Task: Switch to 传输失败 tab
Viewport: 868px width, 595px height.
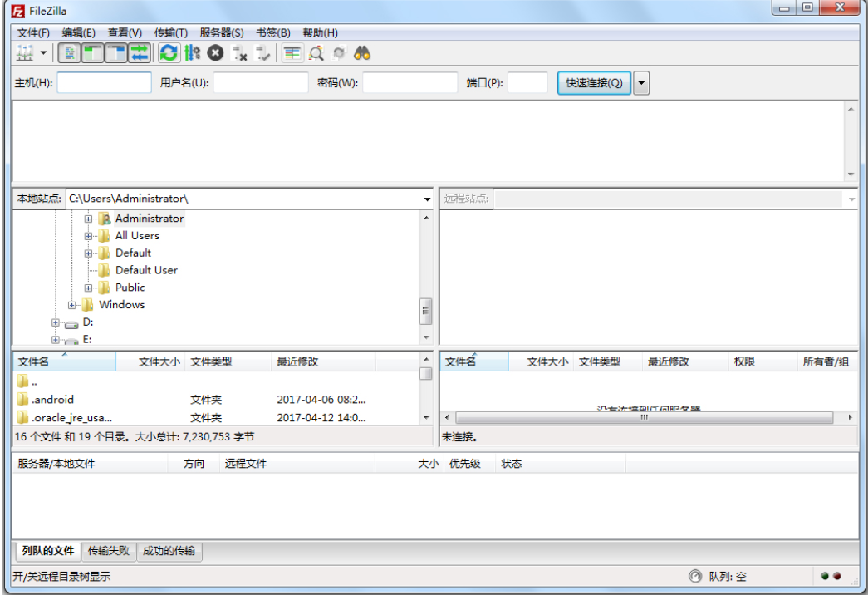Action: click(109, 551)
